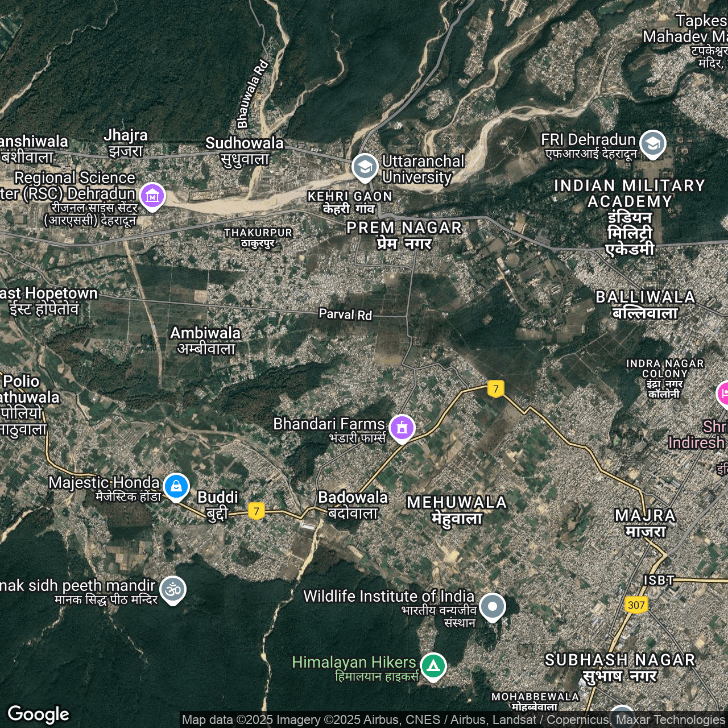Open the Himalayan Hikers green camping marker
The width and height of the screenshot is (728, 728).
click(433, 665)
